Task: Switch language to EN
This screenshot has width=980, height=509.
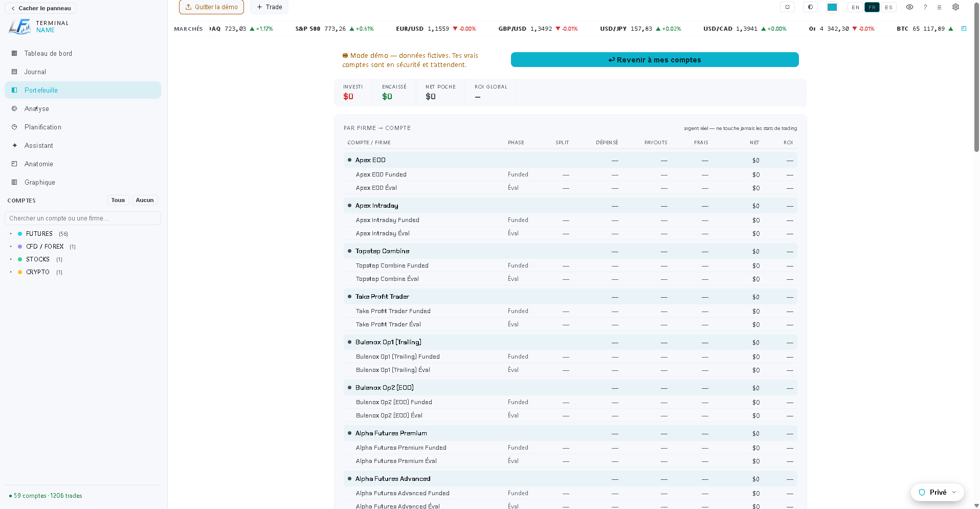Action: (856, 7)
